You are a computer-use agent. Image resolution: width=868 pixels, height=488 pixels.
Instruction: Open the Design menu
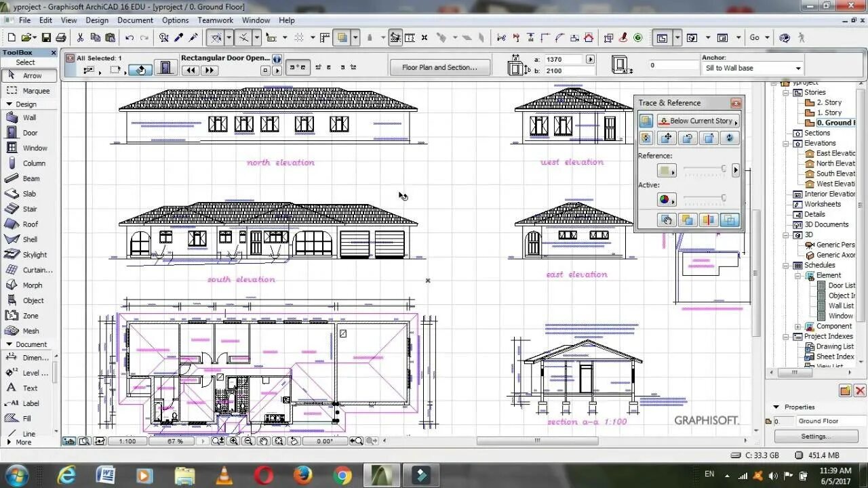pos(97,20)
